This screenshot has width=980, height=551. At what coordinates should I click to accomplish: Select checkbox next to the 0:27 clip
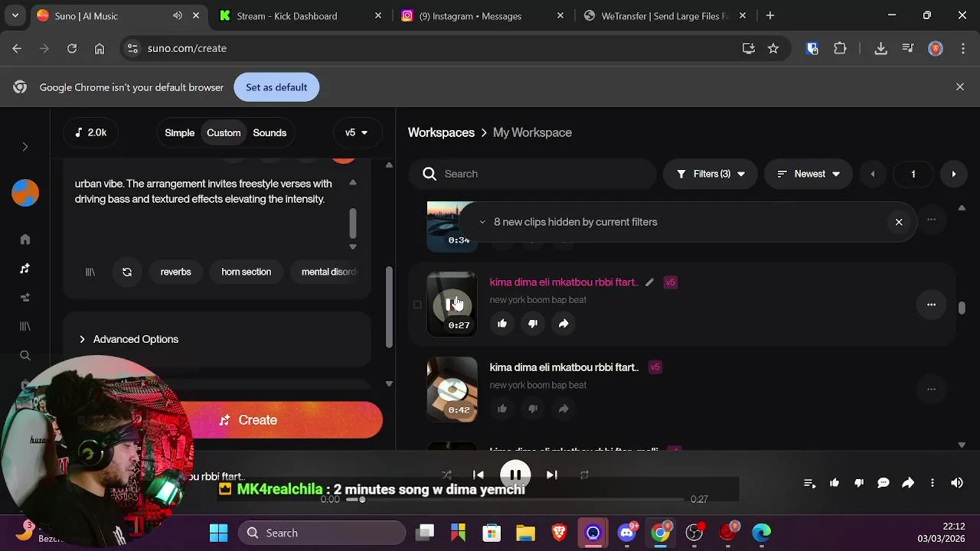click(417, 305)
